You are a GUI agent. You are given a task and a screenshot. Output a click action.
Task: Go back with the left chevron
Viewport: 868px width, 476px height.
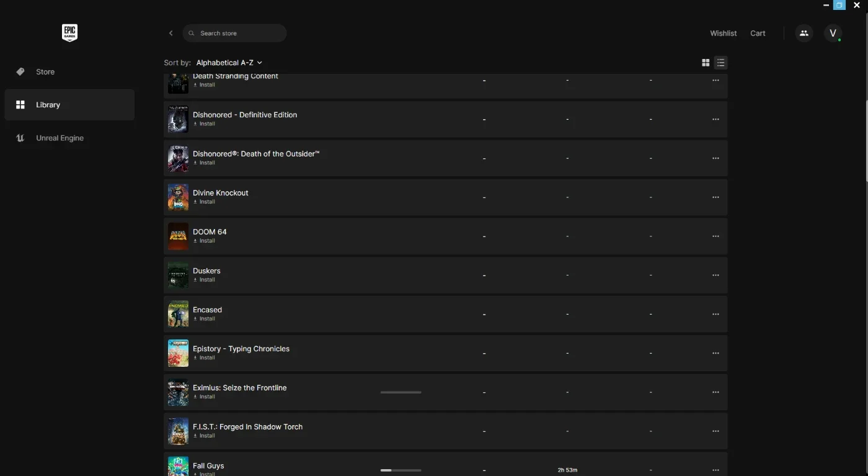(171, 34)
